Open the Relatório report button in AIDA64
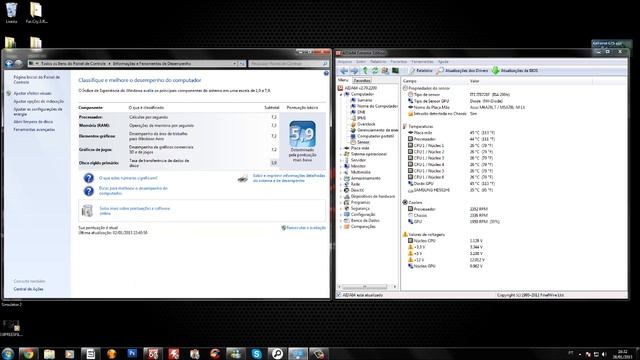The width and height of the screenshot is (640, 360). coord(421,71)
